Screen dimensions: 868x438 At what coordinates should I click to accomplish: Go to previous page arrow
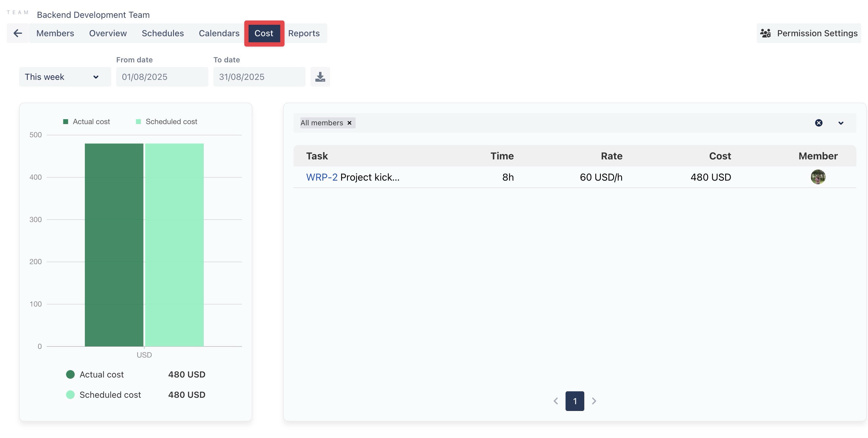[x=556, y=401]
